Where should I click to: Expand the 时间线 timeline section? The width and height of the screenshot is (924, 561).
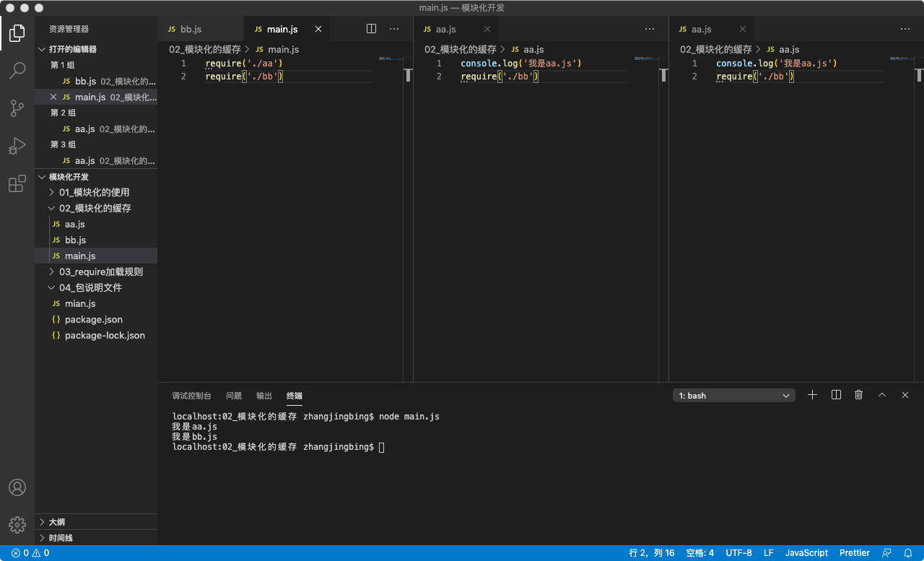(96, 538)
